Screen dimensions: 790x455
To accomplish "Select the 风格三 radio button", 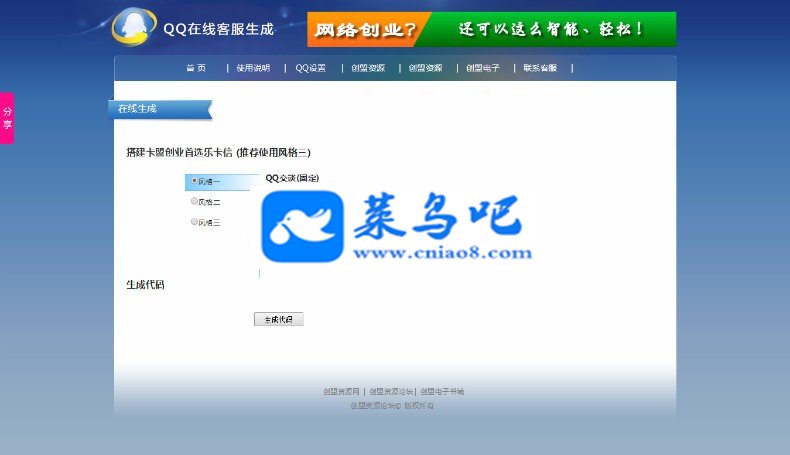I will tap(194, 221).
